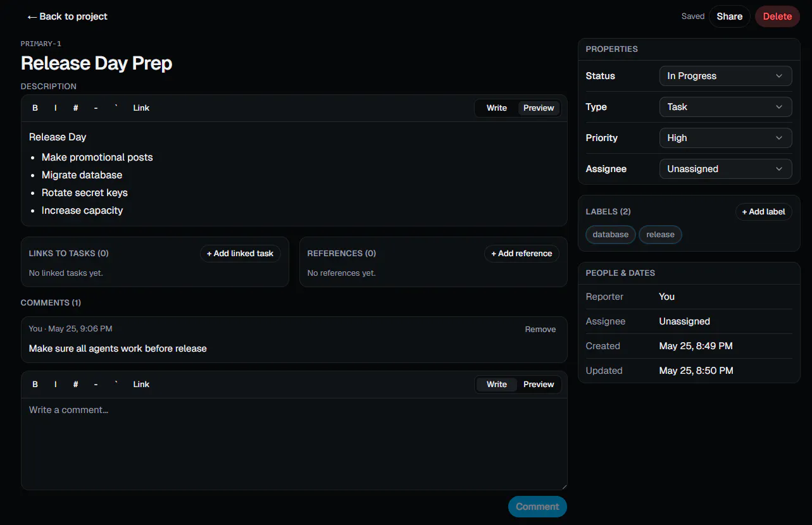This screenshot has height=525, width=812.
Task: Open the Status dropdown showing In Progress
Action: coord(725,76)
